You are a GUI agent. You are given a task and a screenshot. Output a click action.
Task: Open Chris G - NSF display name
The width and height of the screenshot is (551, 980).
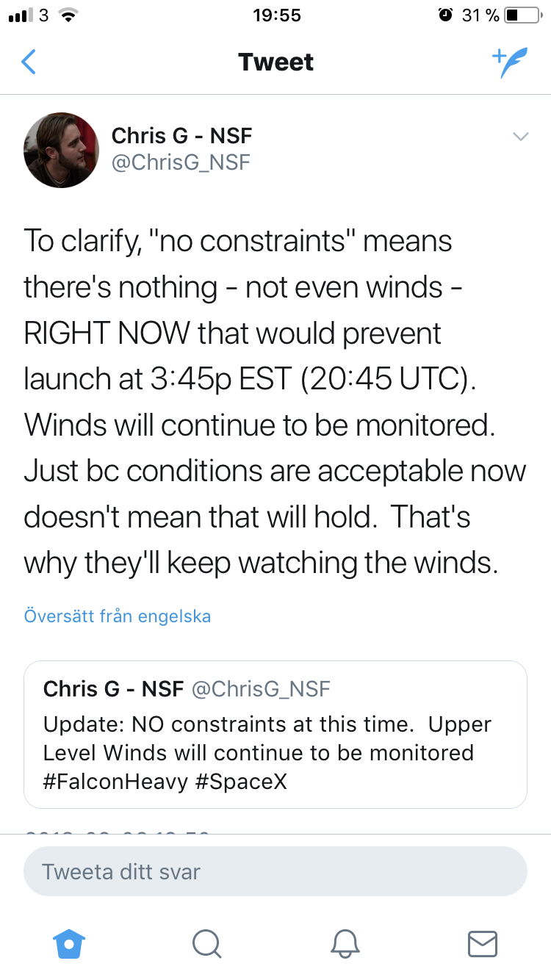tap(181, 135)
